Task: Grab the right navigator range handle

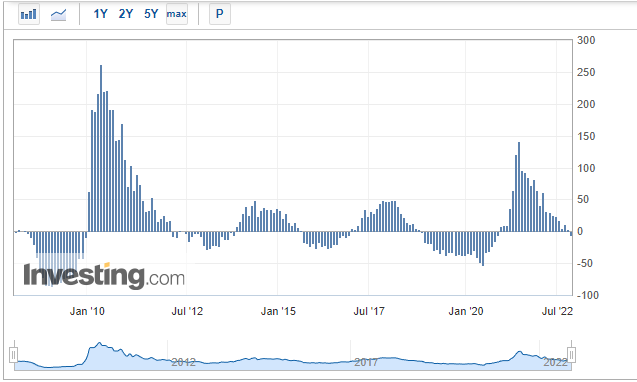Action: point(571,355)
